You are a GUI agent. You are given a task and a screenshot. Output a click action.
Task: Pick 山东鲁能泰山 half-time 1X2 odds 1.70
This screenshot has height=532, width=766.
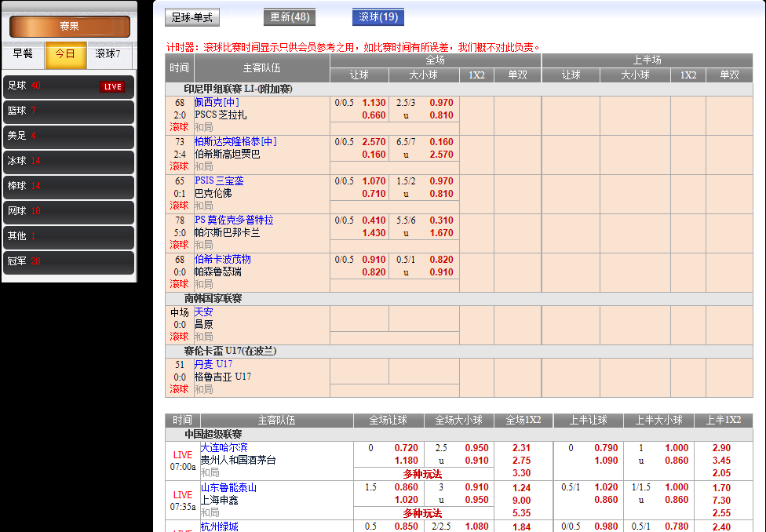click(x=721, y=487)
